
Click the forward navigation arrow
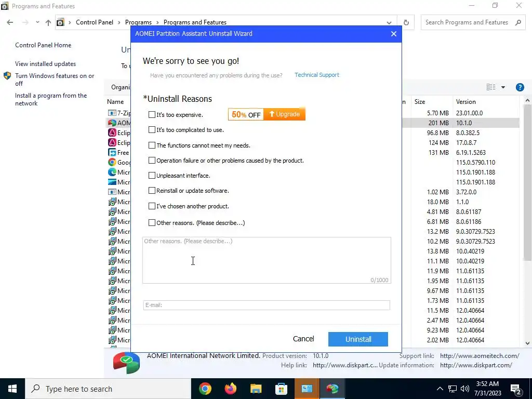pos(25,22)
